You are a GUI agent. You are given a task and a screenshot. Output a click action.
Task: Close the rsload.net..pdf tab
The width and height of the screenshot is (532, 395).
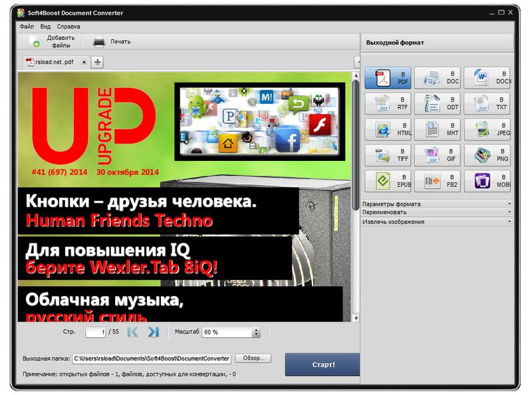(x=84, y=62)
